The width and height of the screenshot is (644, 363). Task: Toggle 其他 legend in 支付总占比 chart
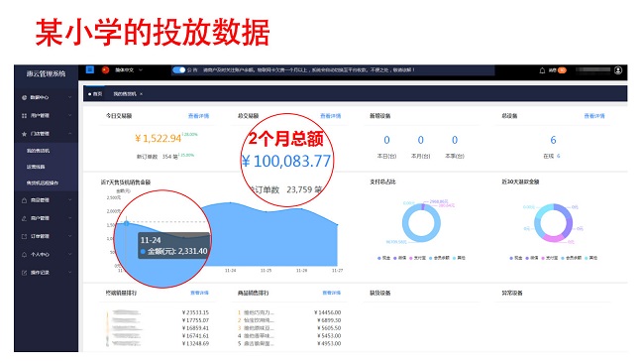tap(459, 258)
